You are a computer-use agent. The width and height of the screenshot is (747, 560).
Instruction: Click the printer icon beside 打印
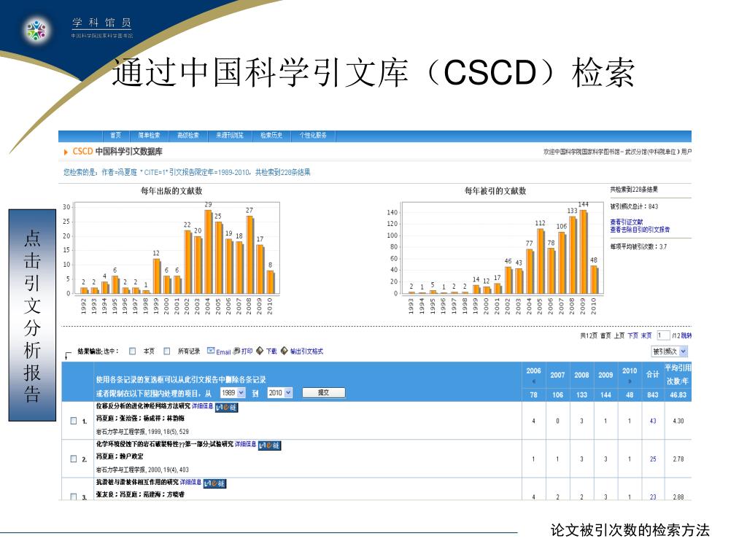[236, 351]
